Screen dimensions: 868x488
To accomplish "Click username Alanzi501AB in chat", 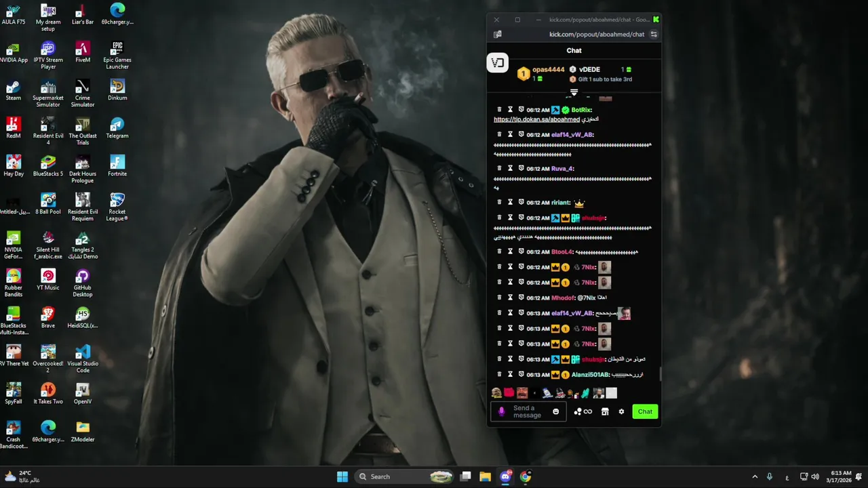I will point(590,374).
